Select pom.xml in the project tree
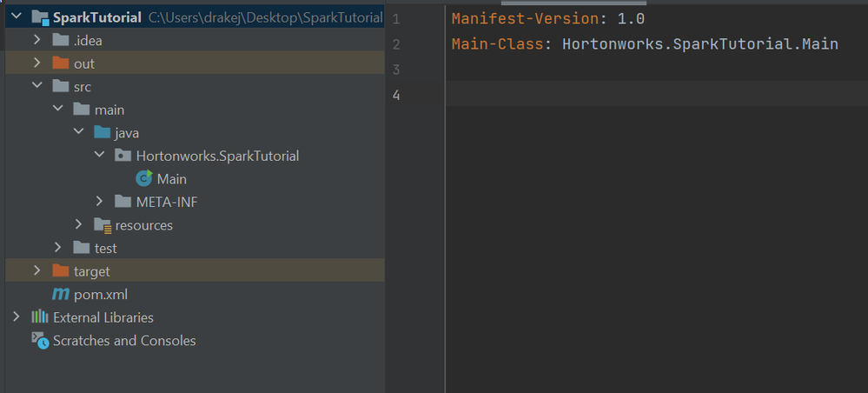 tap(101, 295)
